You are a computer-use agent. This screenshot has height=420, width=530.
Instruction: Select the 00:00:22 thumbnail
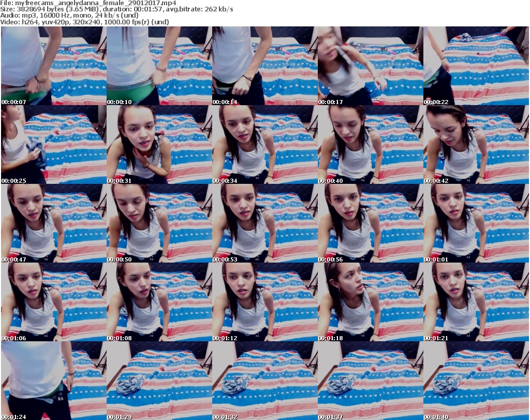coord(476,66)
